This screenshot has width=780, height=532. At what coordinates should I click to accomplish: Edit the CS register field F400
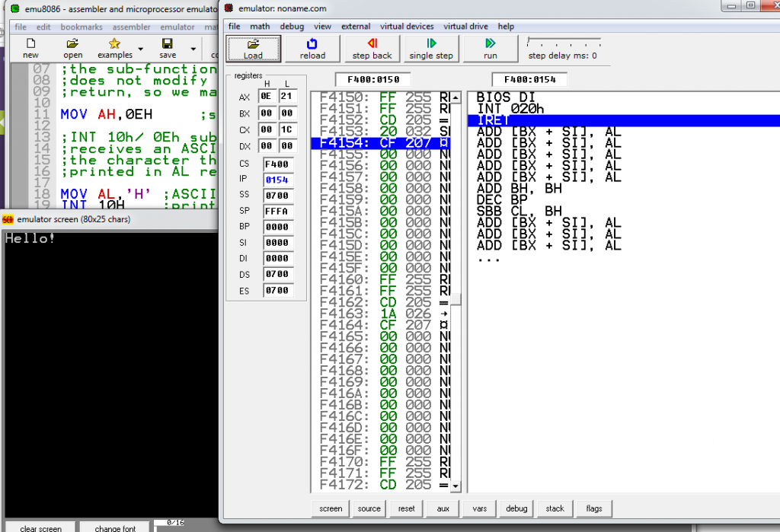277,164
